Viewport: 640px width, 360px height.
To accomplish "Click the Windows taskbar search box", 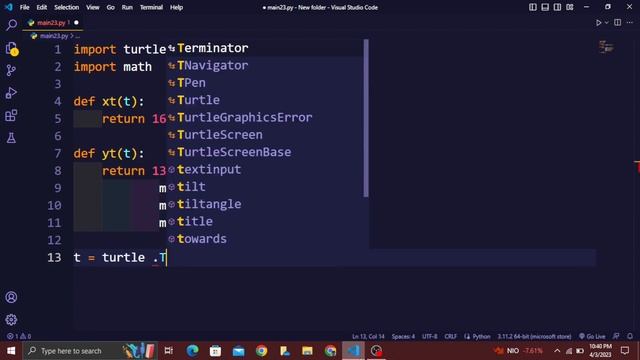I will pos(91,351).
